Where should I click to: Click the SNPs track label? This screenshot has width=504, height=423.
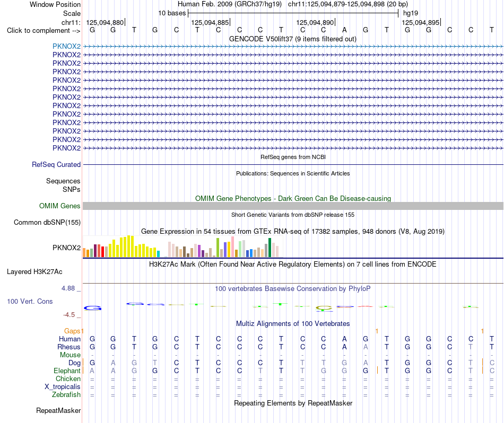click(x=72, y=189)
